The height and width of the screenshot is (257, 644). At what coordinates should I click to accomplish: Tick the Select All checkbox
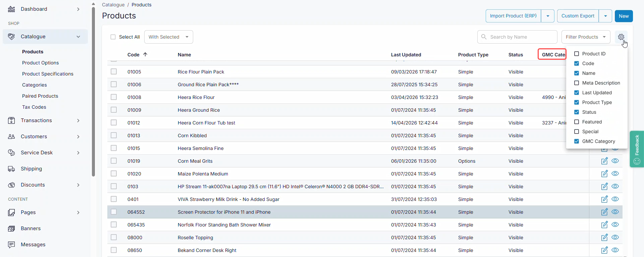[113, 37]
